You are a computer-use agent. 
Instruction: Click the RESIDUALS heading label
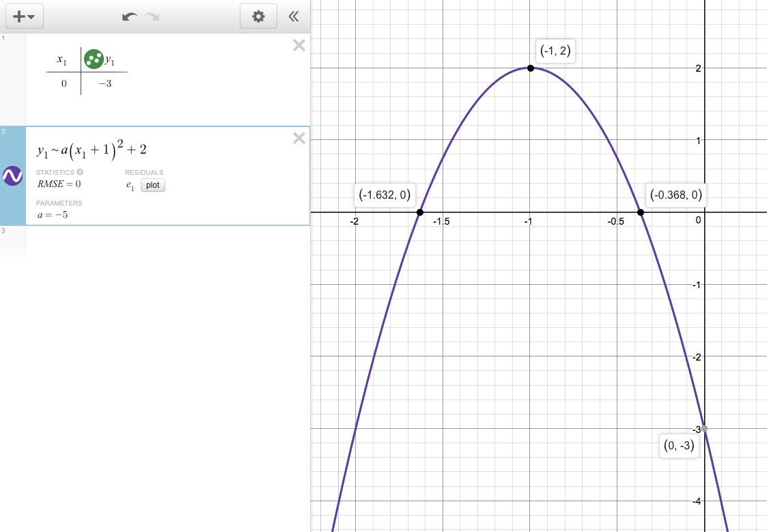pyautogui.click(x=144, y=172)
